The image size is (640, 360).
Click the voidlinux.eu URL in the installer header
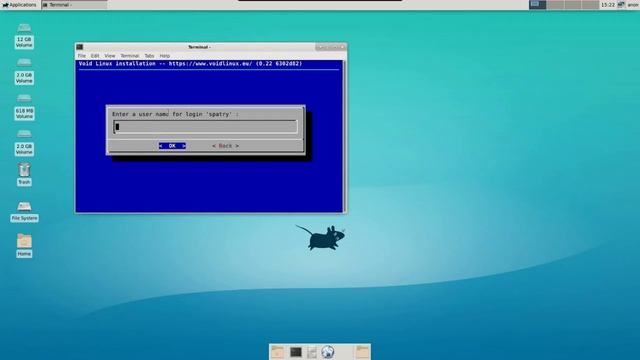point(210,64)
